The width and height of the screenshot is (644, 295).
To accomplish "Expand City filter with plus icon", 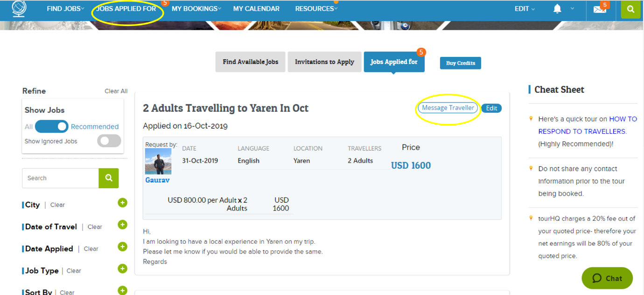I will [x=122, y=203].
